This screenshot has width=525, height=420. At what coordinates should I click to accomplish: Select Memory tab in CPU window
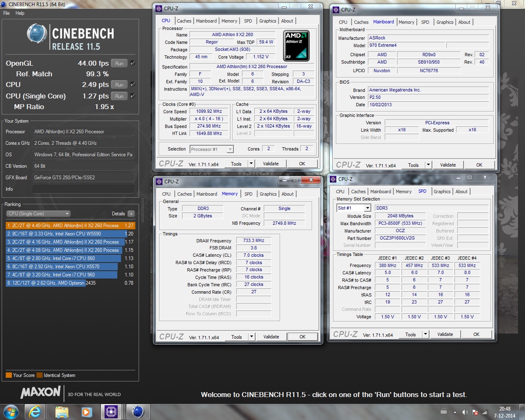(x=229, y=21)
